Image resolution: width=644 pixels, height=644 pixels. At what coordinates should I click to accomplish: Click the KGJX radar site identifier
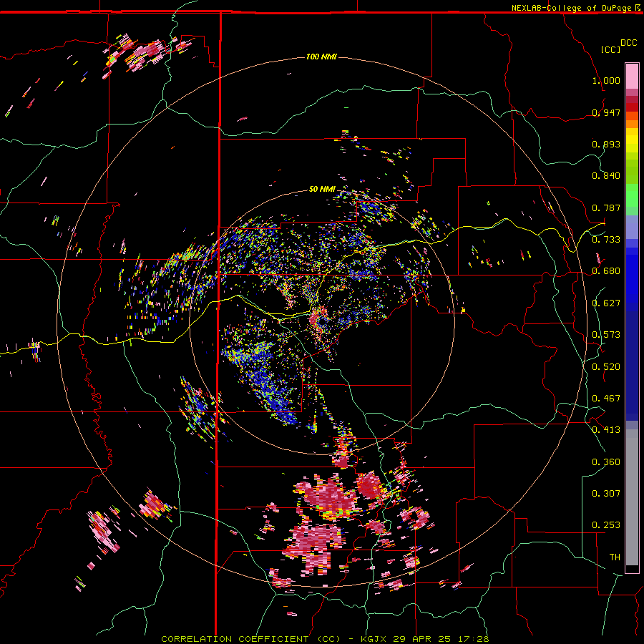[x=374, y=639]
